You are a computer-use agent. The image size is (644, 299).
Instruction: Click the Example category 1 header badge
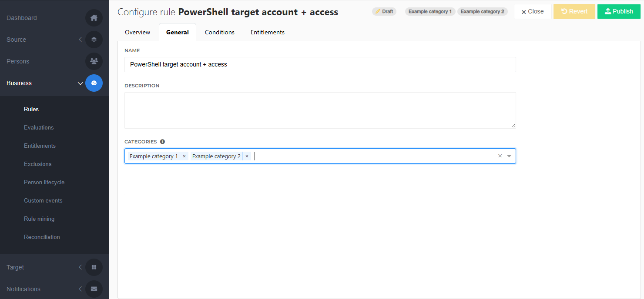coord(430,12)
